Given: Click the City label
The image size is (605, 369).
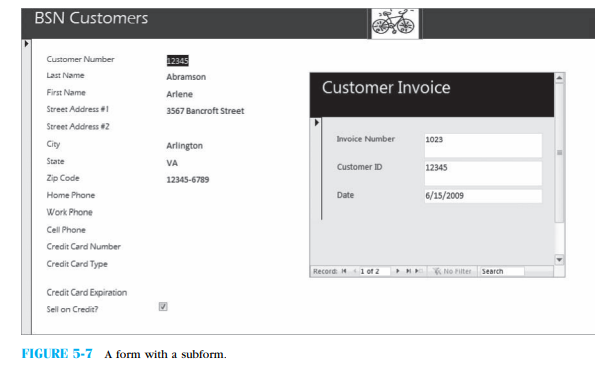Looking at the screenshot, I should 53,144.
